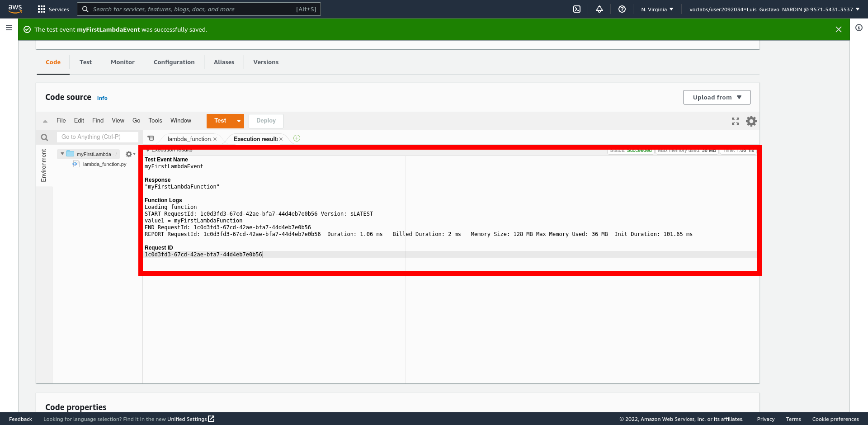This screenshot has width=868, height=425.
Task: Click the AWS logo home icon
Action: click(15, 9)
